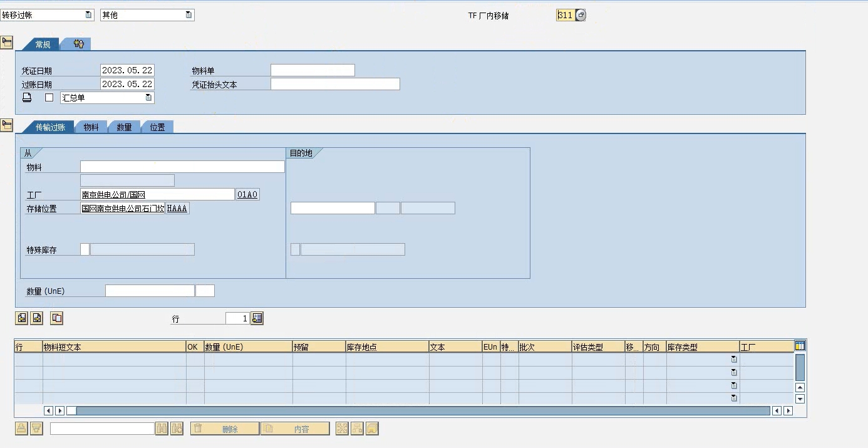Click the table's vertical scroll down arrow

coord(800,399)
